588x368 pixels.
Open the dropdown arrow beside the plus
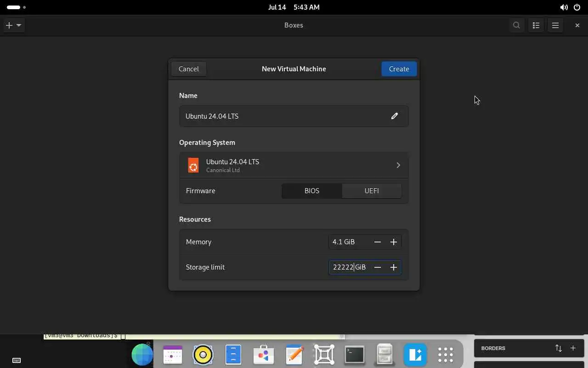(x=19, y=25)
